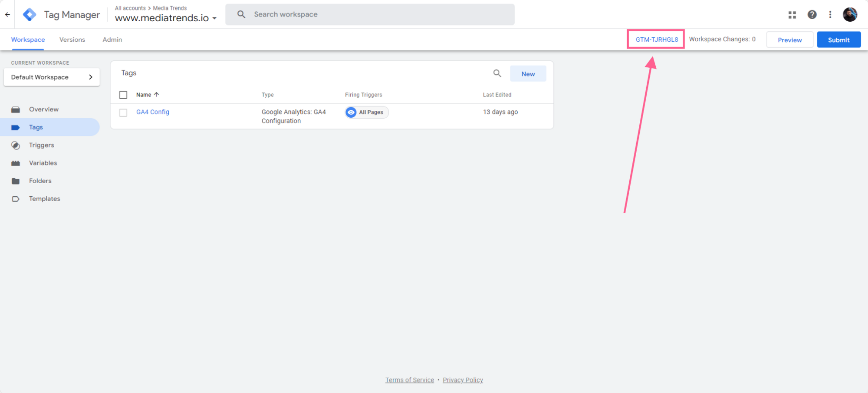Open the three-dot more options menu
Screen dimensions: 868x393
coord(830,15)
